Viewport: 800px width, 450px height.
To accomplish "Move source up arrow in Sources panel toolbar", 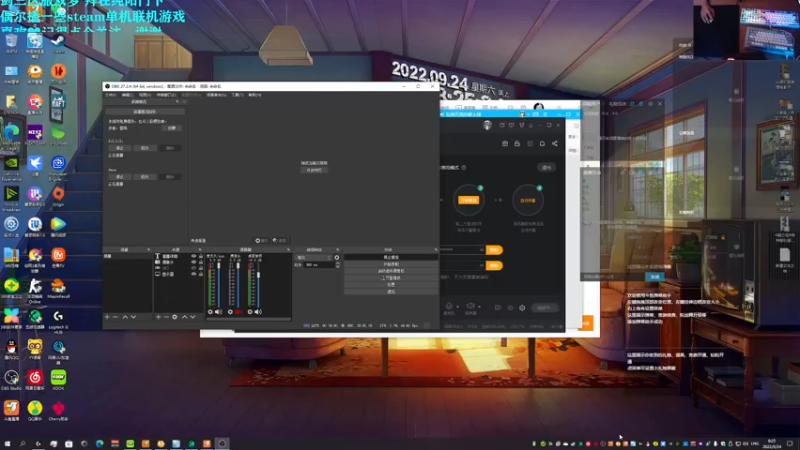I will tap(185, 317).
